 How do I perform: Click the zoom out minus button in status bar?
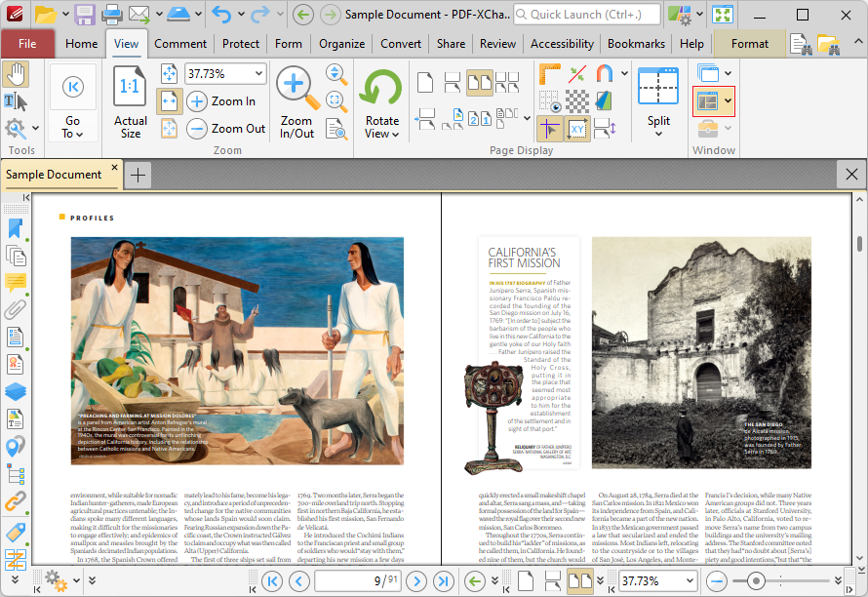716,581
